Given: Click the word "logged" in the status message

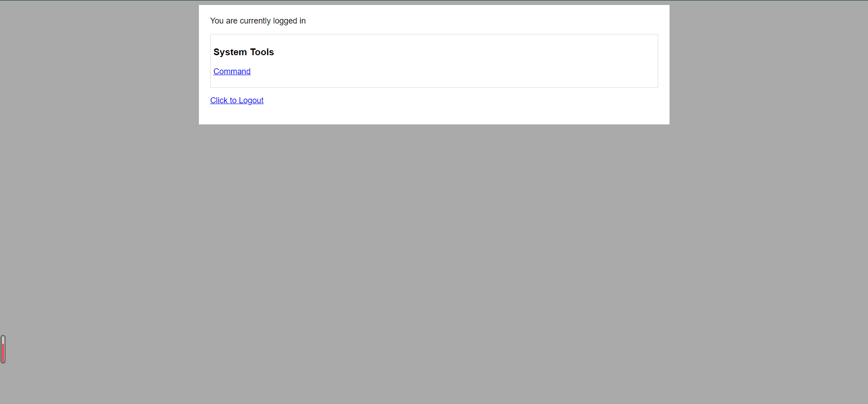Looking at the screenshot, I should click(x=285, y=21).
